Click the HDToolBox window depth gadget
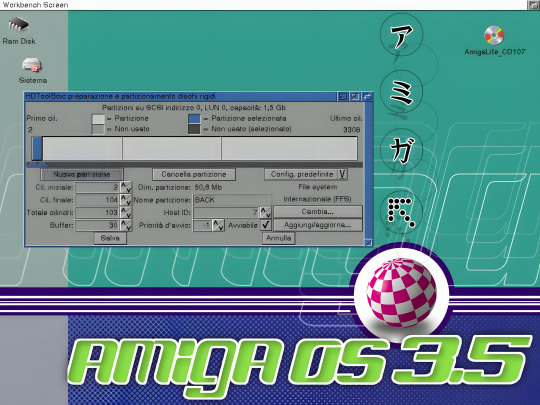540x405 pixels. tap(367, 97)
